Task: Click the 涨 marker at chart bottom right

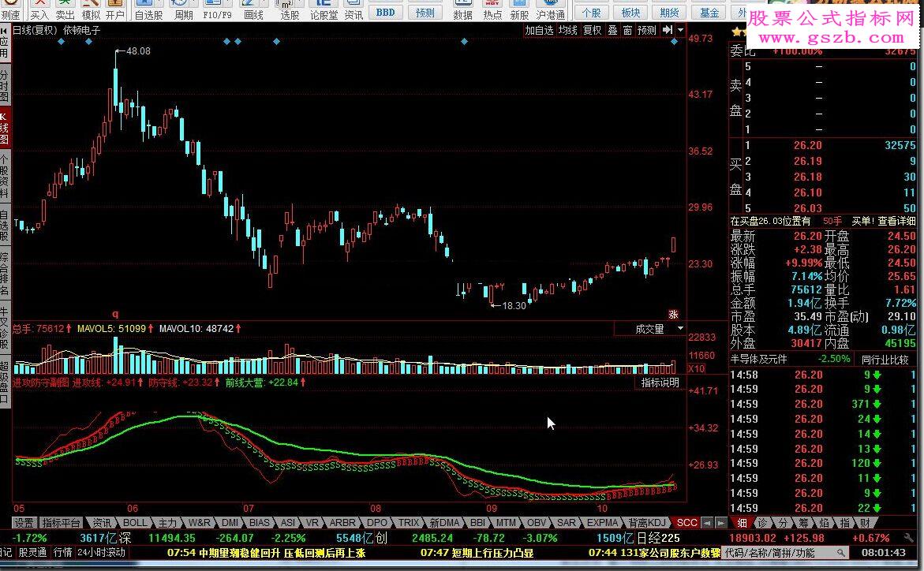Action: point(673,314)
